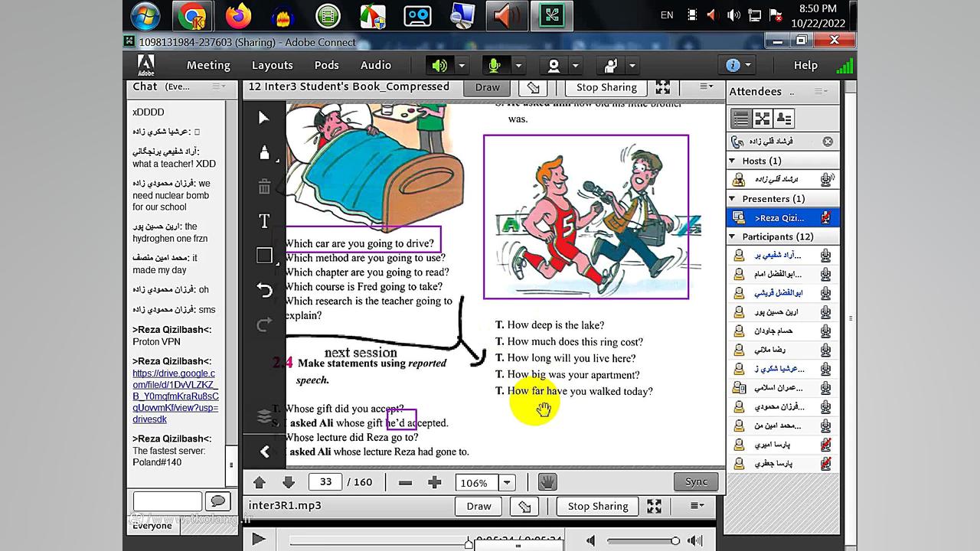
Task: Click the page number field showing 33
Action: click(325, 481)
